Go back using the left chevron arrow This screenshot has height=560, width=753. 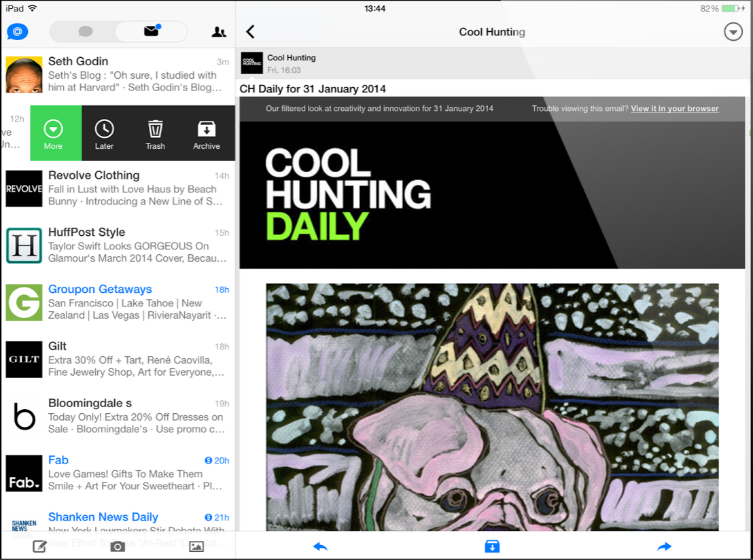[x=250, y=32]
